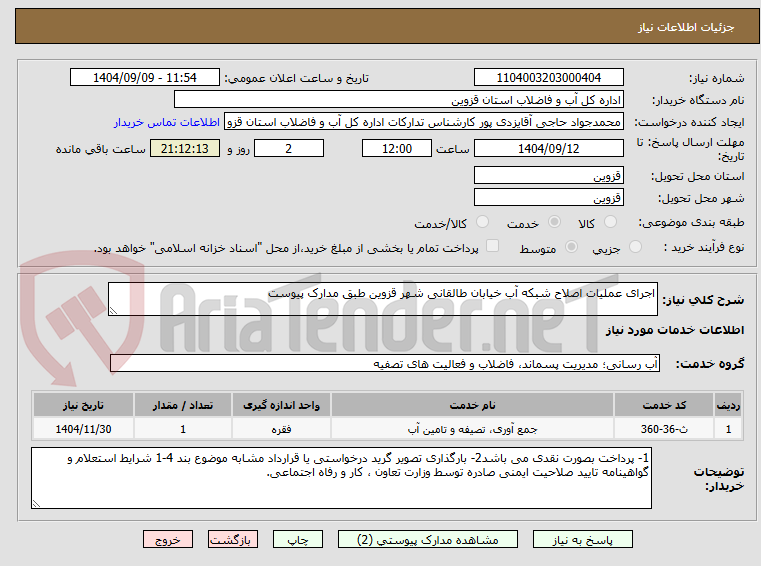
Task: Click service name cell جمع آوری، تصفیه و تامین آب
Action: tap(472, 429)
